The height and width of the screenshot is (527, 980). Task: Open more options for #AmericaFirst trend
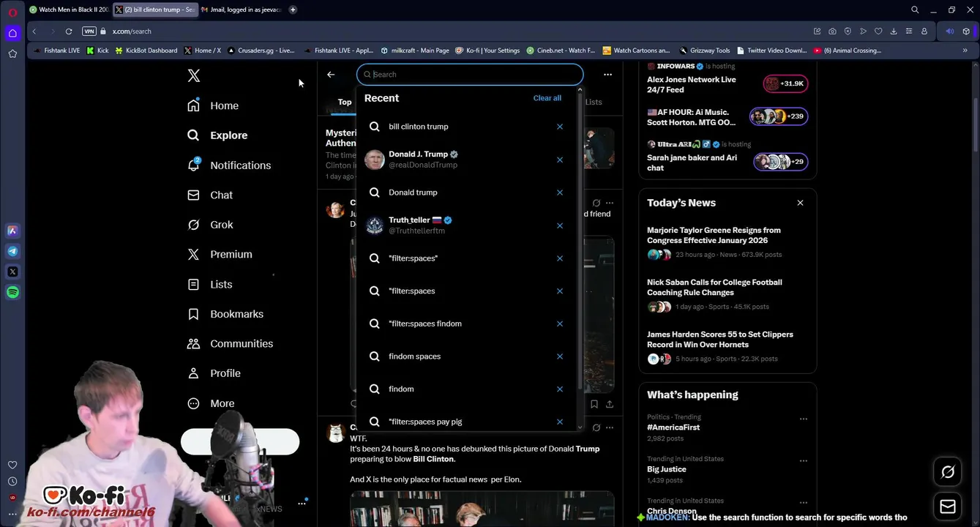coord(803,419)
